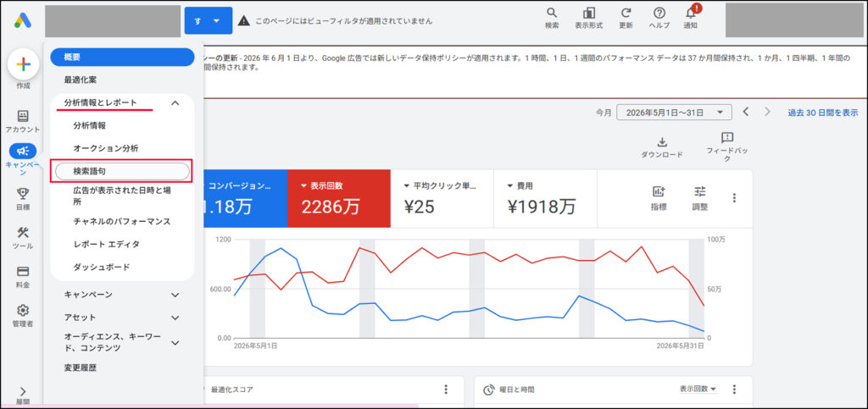Collapse the 分析情報とレポート section

click(x=175, y=102)
